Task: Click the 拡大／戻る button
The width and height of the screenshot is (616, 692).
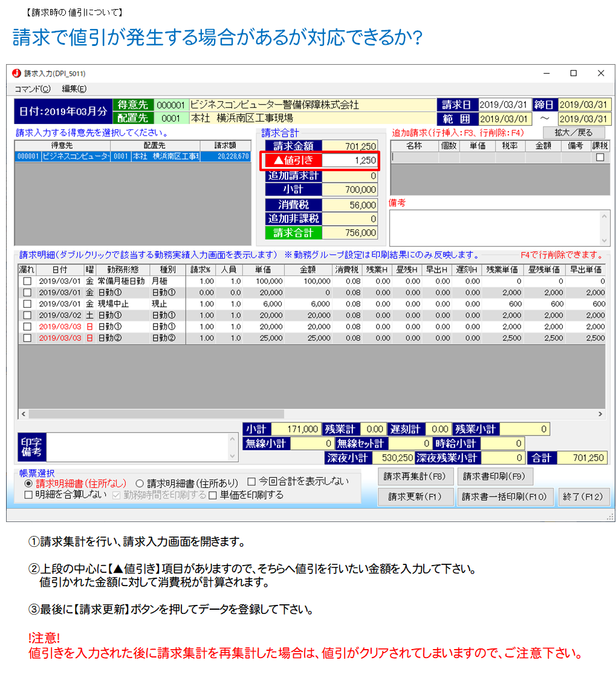Action: (x=574, y=132)
